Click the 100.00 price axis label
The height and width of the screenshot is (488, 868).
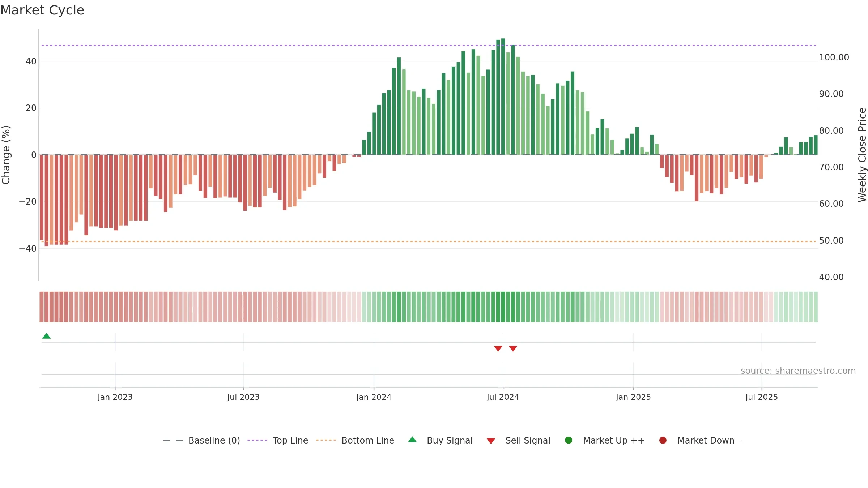[x=834, y=57]
